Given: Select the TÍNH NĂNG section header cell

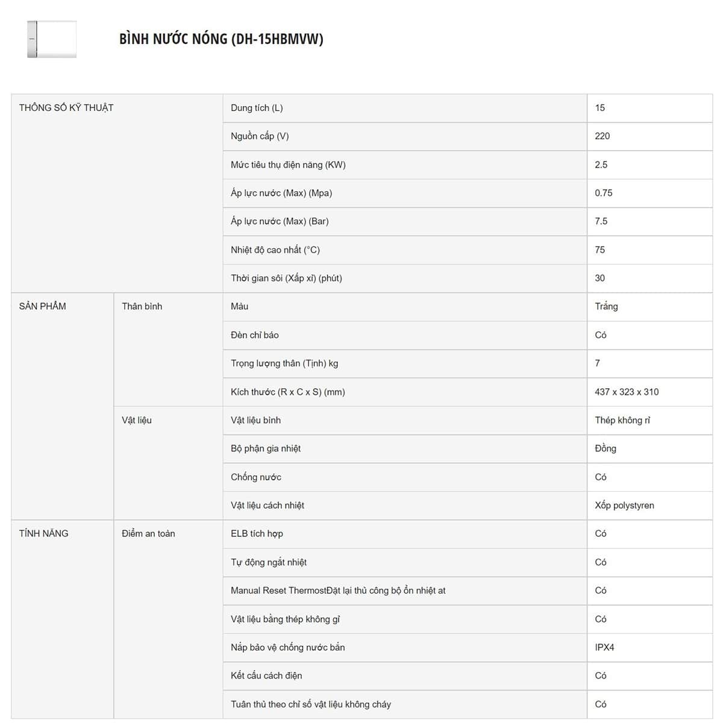Looking at the screenshot, I should 44,533.
